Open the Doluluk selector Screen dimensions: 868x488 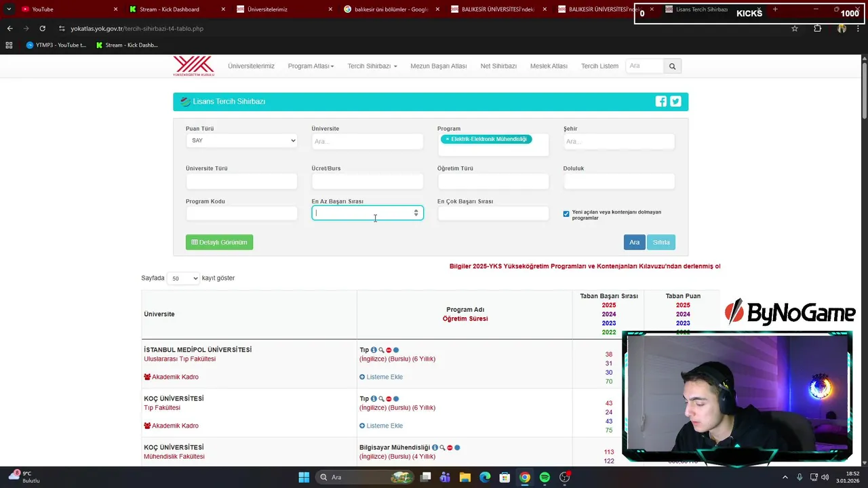point(619,181)
